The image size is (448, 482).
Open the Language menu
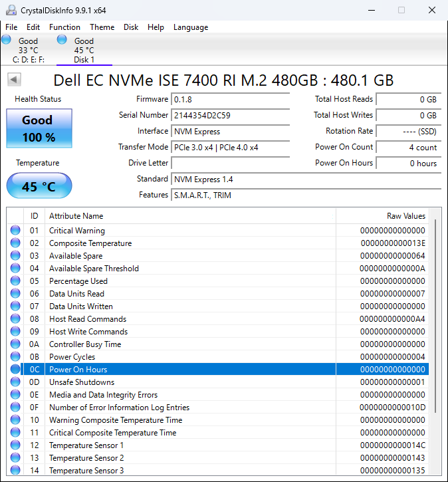click(191, 27)
